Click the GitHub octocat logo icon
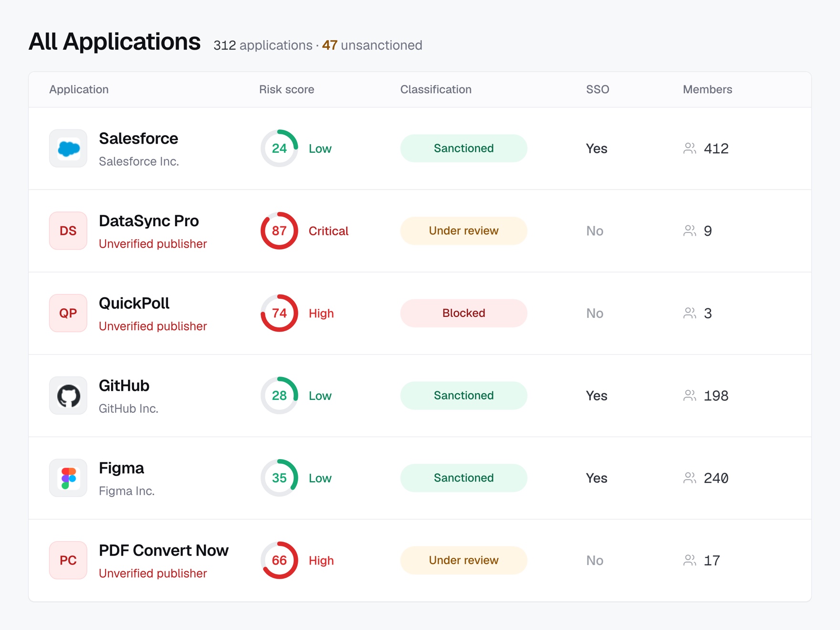The width and height of the screenshot is (840, 630). 68,396
